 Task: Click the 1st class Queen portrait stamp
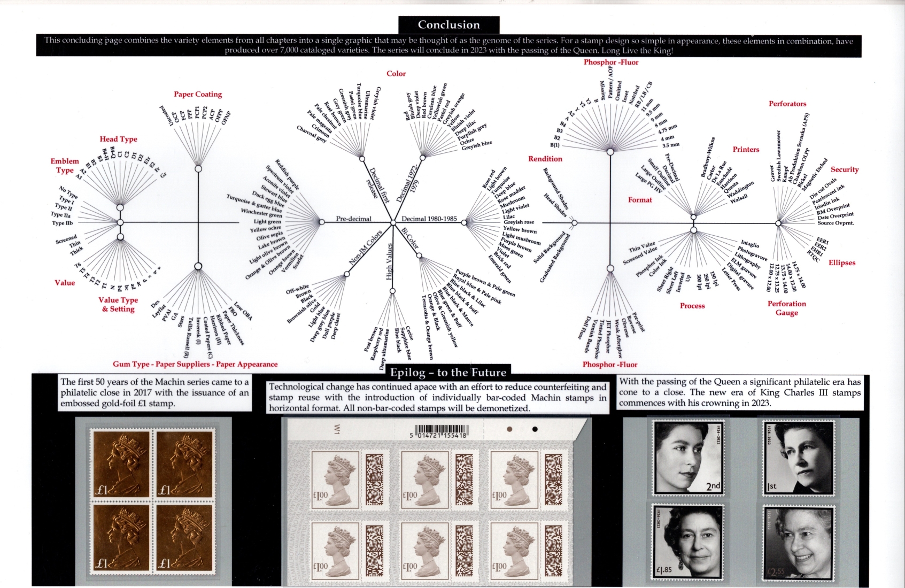pos(798,457)
